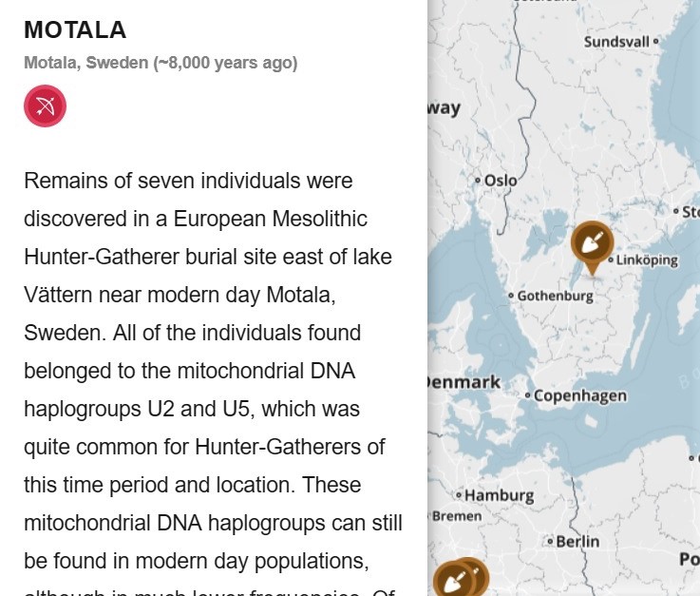This screenshot has height=596, width=700.
Task: Select Berlin on the map
Action: pyautogui.click(x=577, y=541)
